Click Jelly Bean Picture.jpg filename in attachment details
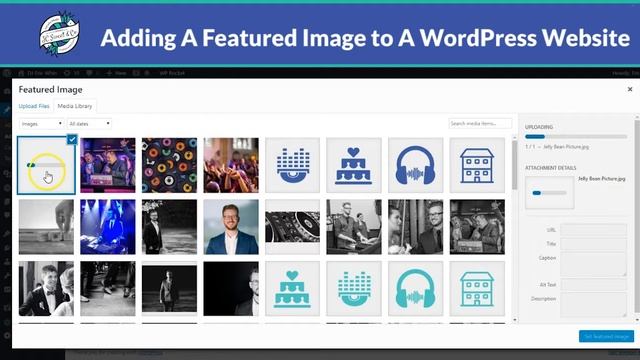The width and height of the screenshot is (640, 360). point(602,179)
